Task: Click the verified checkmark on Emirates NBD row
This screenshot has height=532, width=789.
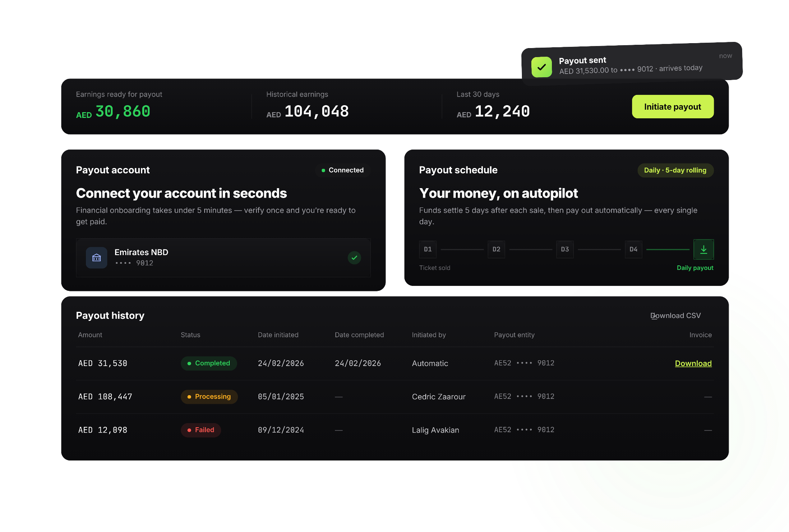Action: (354, 258)
